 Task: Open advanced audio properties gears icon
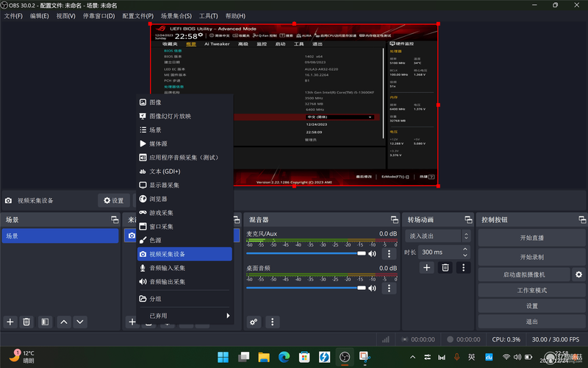click(x=254, y=322)
